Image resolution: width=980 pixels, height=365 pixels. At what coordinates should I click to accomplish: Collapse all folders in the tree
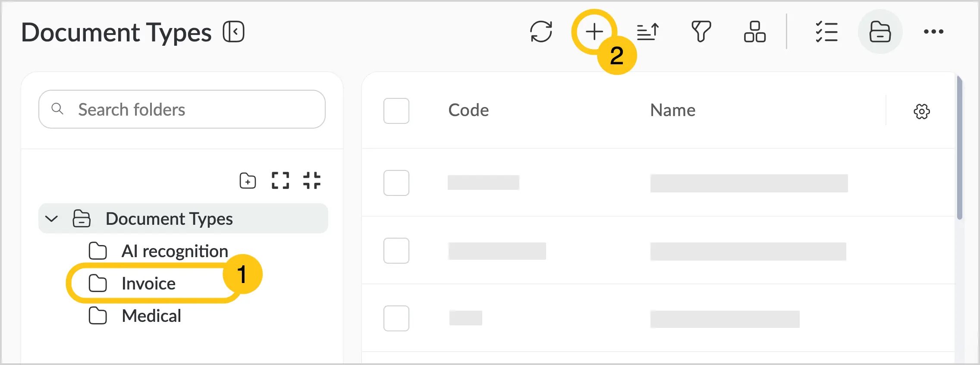(312, 180)
